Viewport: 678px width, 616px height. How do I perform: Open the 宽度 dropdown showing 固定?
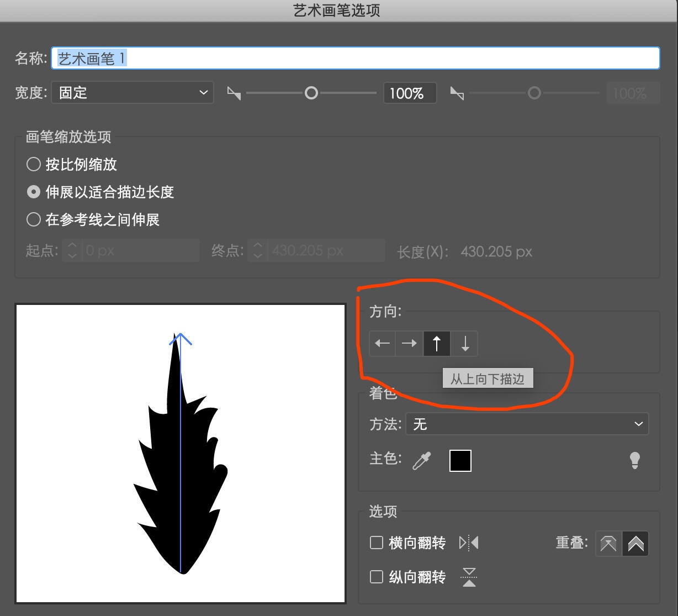(x=133, y=92)
